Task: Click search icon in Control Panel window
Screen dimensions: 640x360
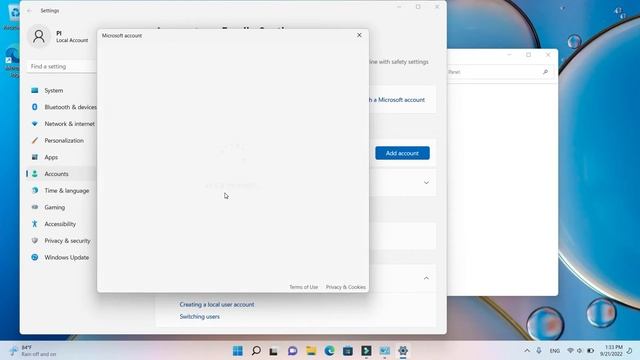Action: [545, 72]
